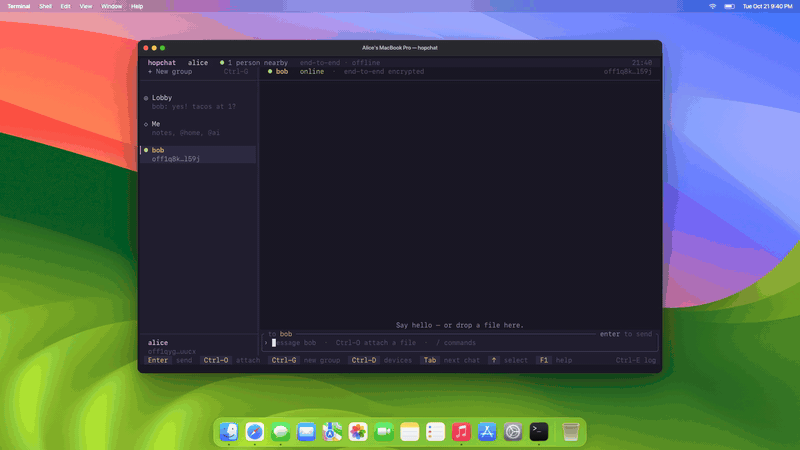
Task: Open the Shell menu
Action: [x=45, y=6]
